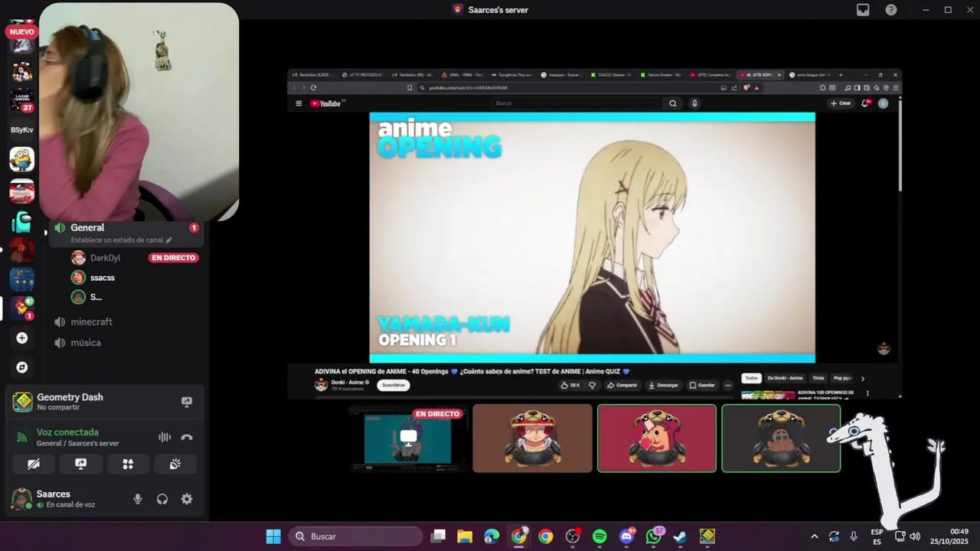
Task: Open the Minions server icon
Action: point(21,159)
